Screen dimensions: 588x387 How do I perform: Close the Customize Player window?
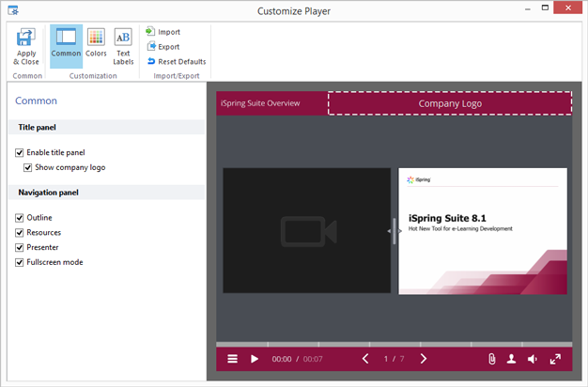[x=567, y=8]
